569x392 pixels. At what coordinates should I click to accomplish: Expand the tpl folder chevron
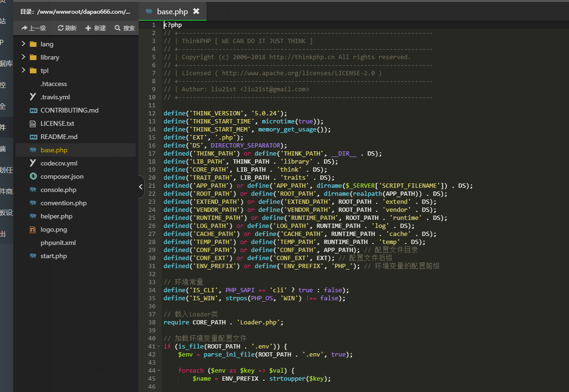click(x=23, y=70)
